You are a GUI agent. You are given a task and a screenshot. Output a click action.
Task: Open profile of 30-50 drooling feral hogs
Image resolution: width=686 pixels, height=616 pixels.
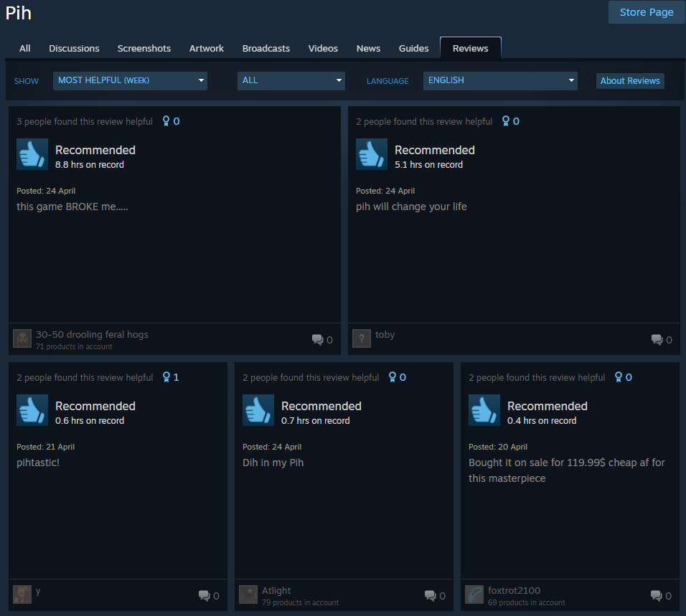[92, 334]
